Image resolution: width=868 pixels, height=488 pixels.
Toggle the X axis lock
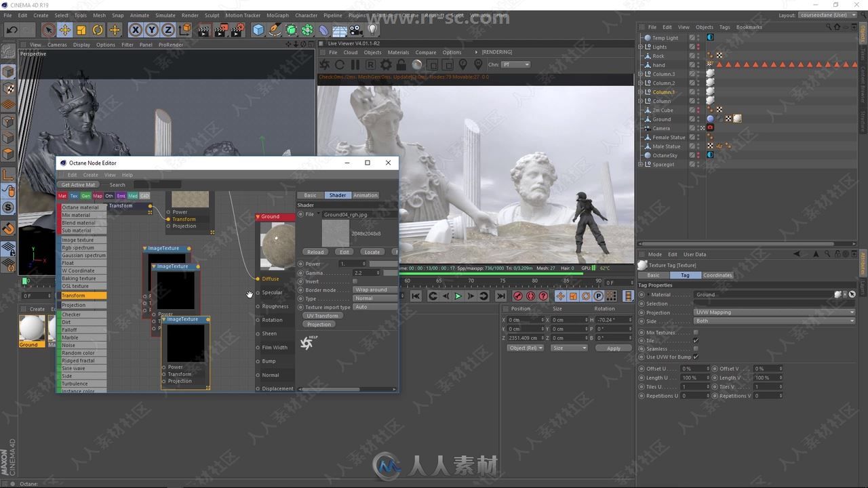[x=136, y=30]
